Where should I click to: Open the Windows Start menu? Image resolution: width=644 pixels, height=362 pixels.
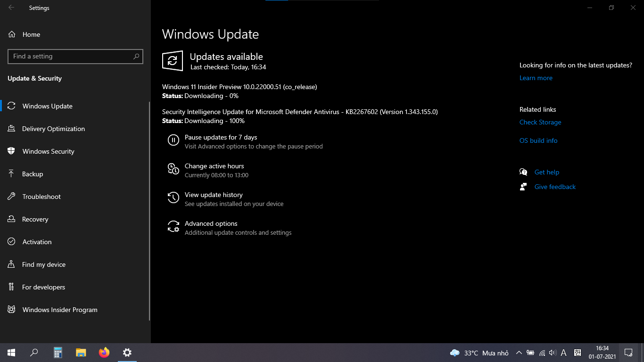[11, 353]
